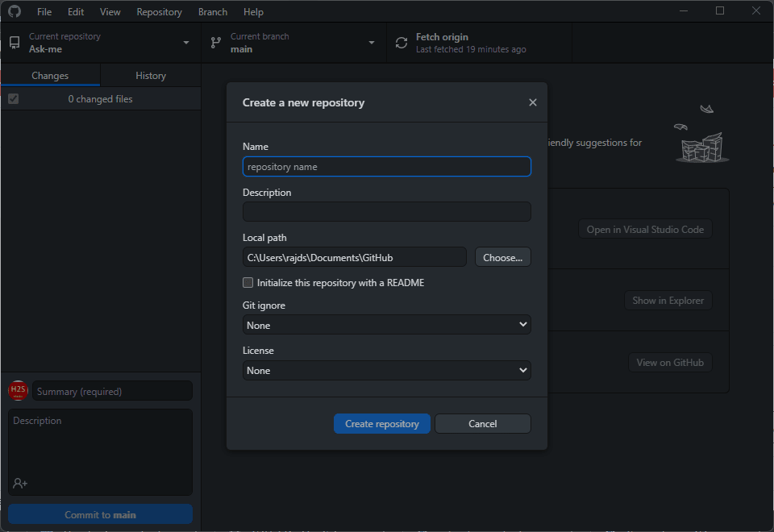
Task: Click the Fetch origin sync icon
Action: (401, 42)
